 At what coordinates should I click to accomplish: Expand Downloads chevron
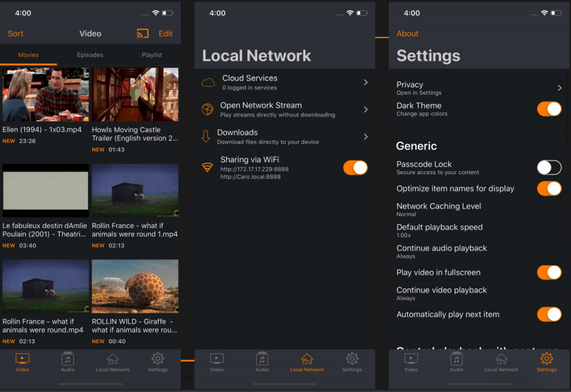[x=366, y=137]
